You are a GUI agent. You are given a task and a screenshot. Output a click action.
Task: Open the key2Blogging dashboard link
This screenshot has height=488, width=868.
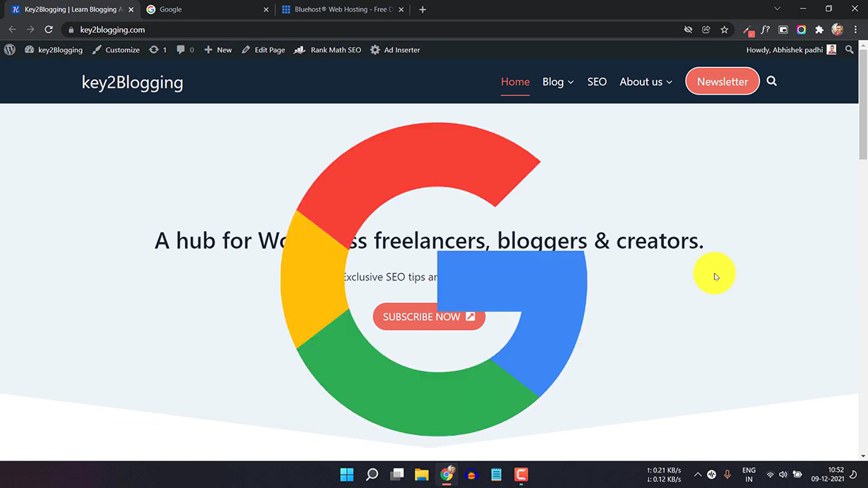click(54, 50)
